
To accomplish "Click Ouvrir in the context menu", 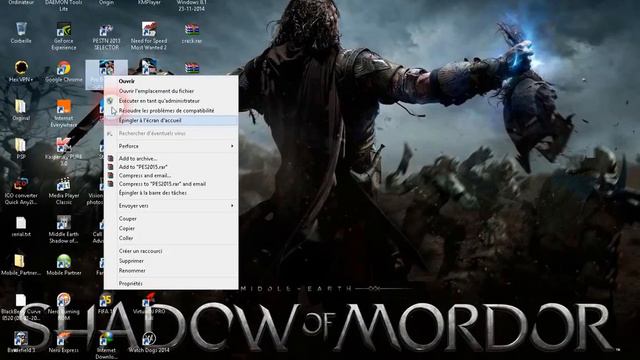I will (x=171, y=81).
